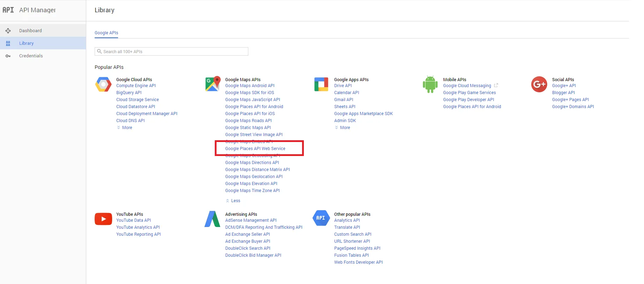This screenshot has height=284, width=644.
Task: Open Drive API link
Action: coord(343,86)
